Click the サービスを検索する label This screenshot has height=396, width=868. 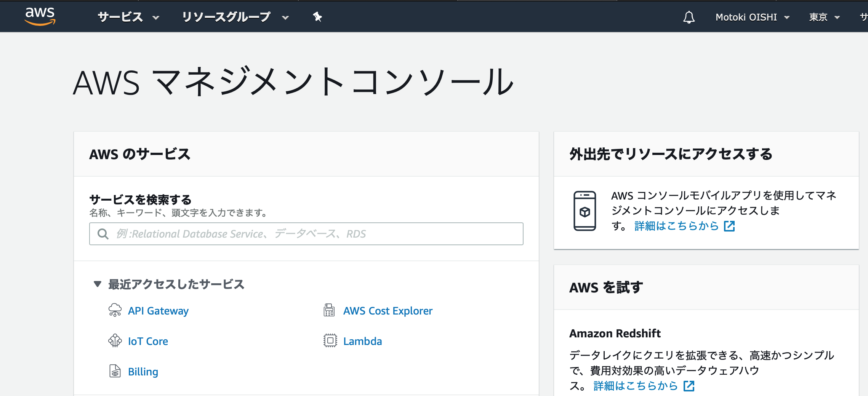[x=141, y=200]
